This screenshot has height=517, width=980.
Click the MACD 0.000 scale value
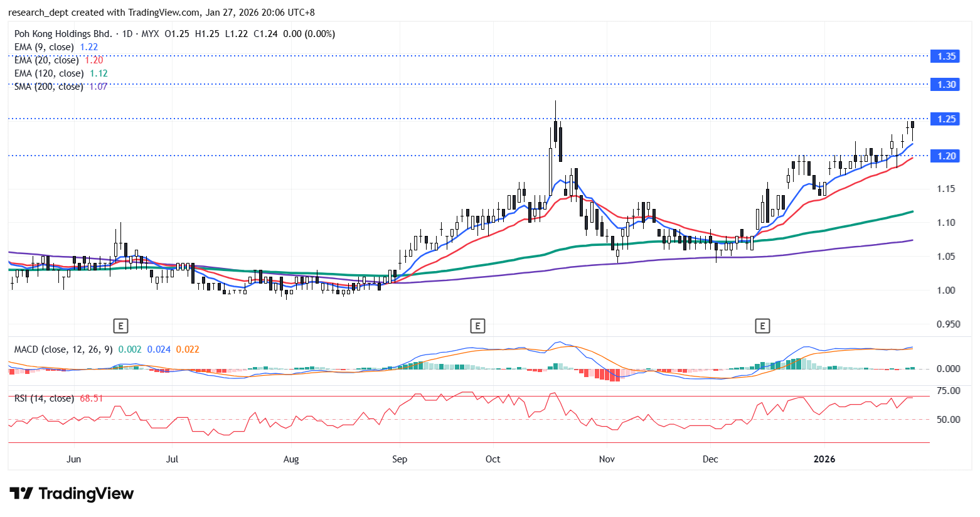click(948, 369)
